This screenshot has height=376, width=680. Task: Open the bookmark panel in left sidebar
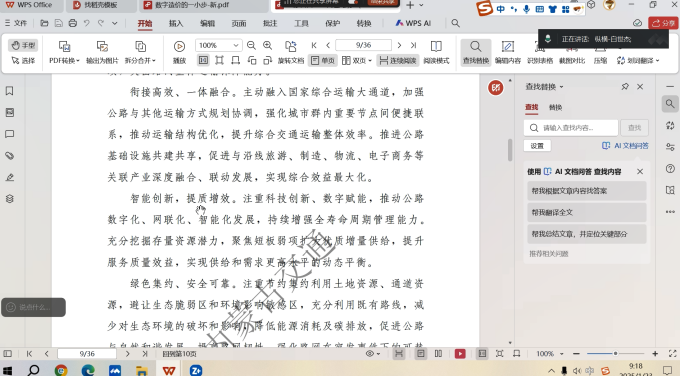(x=10, y=91)
